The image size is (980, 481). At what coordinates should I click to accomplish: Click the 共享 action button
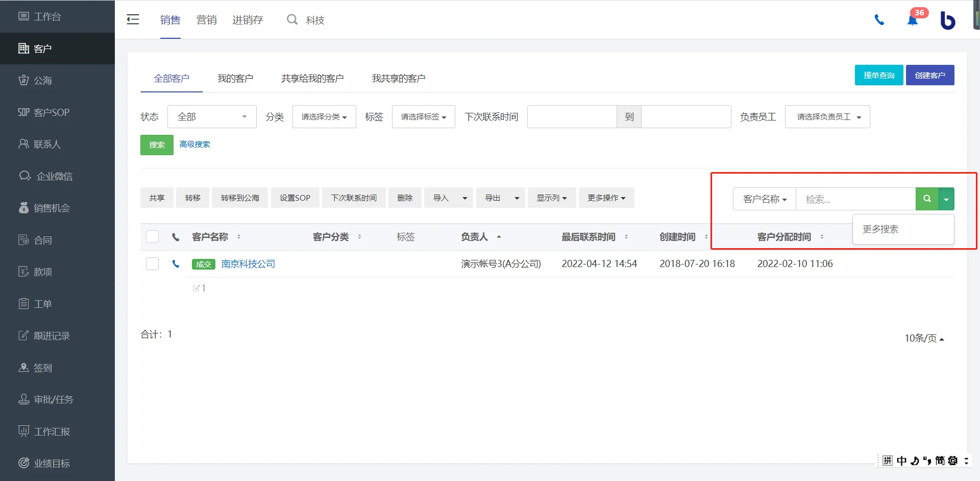(x=157, y=198)
